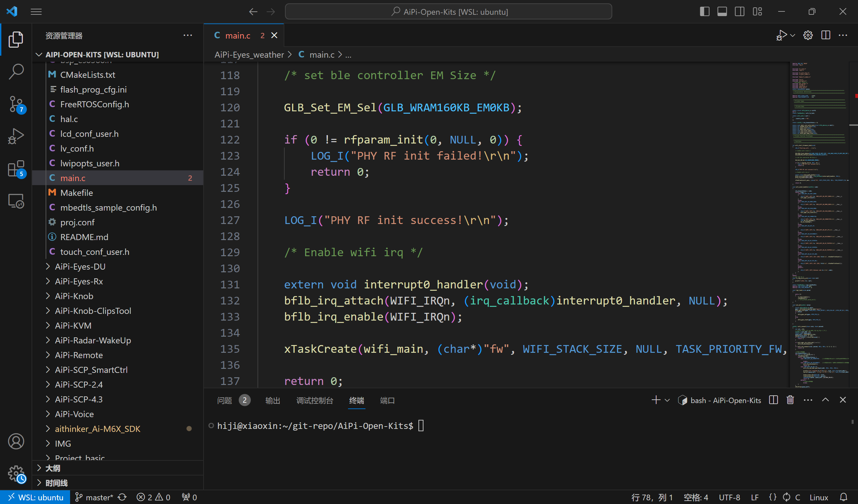This screenshot has width=858, height=504.
Task: Open the editor settings gear button
Action: click(x=808, y=36)
